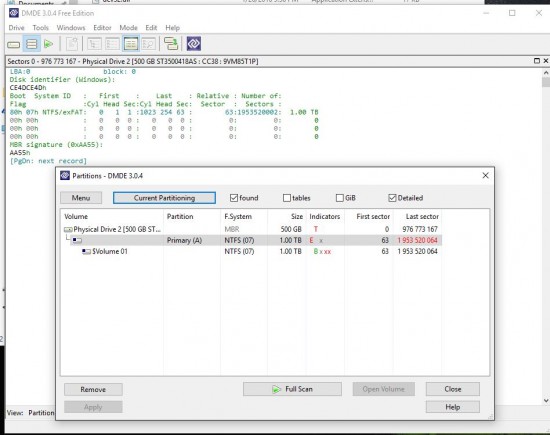Click the greyed list view toolbar icon
This screenshot has height=435, width=550.
point(112,44)
